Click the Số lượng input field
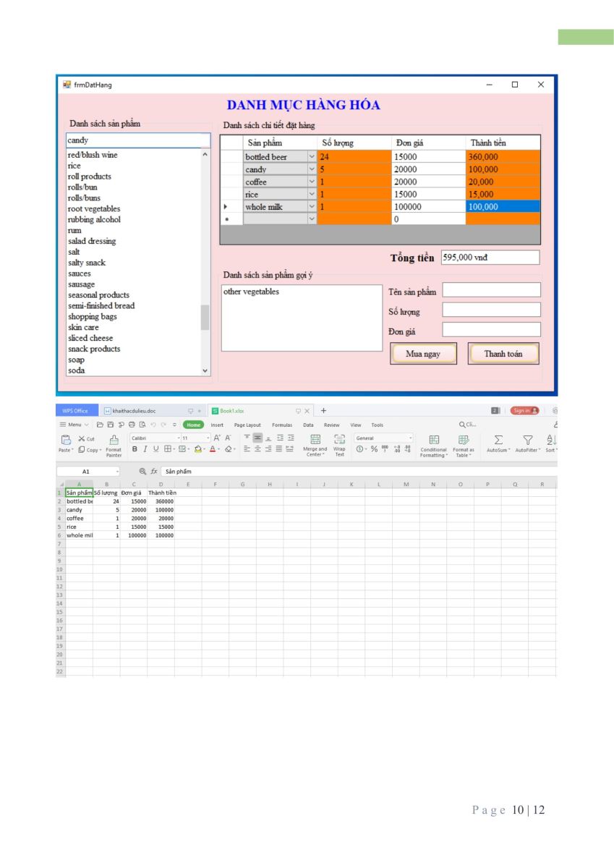This screenshot has width=614, height=868. 492,310
